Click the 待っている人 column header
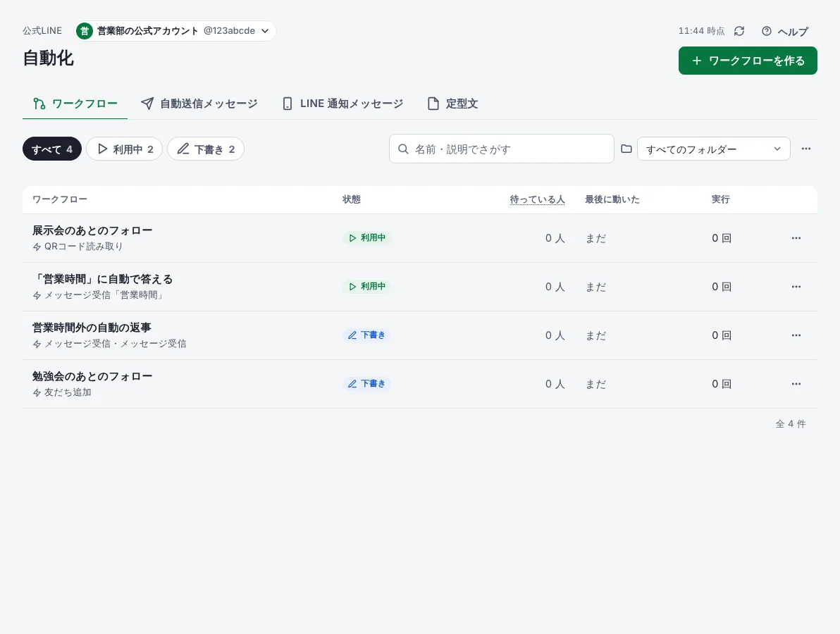Image resolution: width=840 pixels, height=634 pixels. pos(537,199)
